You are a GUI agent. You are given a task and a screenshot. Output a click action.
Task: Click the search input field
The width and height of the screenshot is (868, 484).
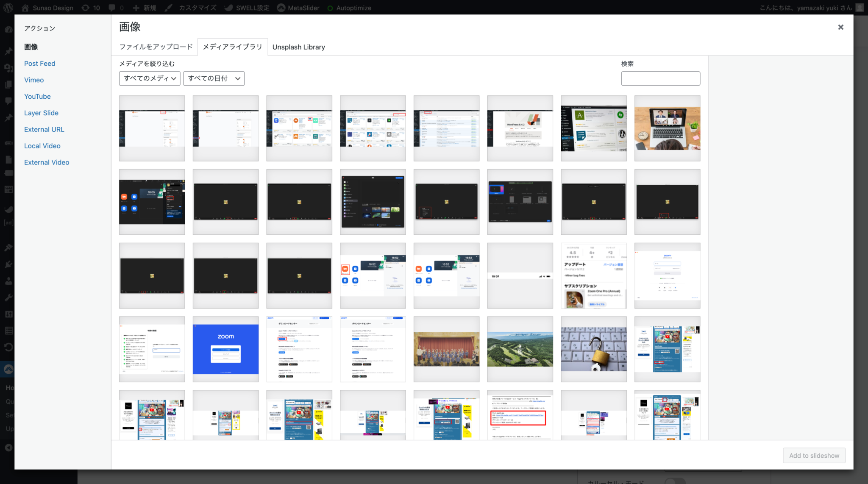[x=660, y=78]
